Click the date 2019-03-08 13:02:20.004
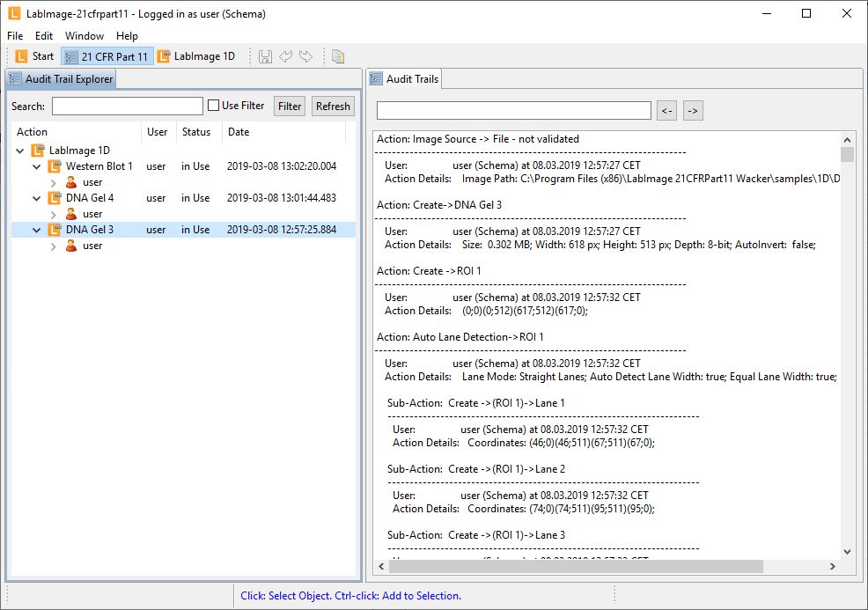Screen dimensions: 868x610 tap(281, 166)
